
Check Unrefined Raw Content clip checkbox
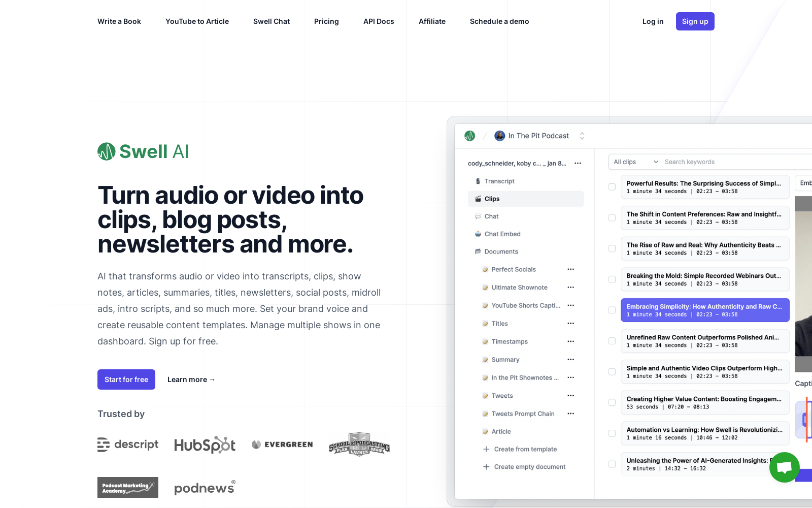(x=612, y=341)
